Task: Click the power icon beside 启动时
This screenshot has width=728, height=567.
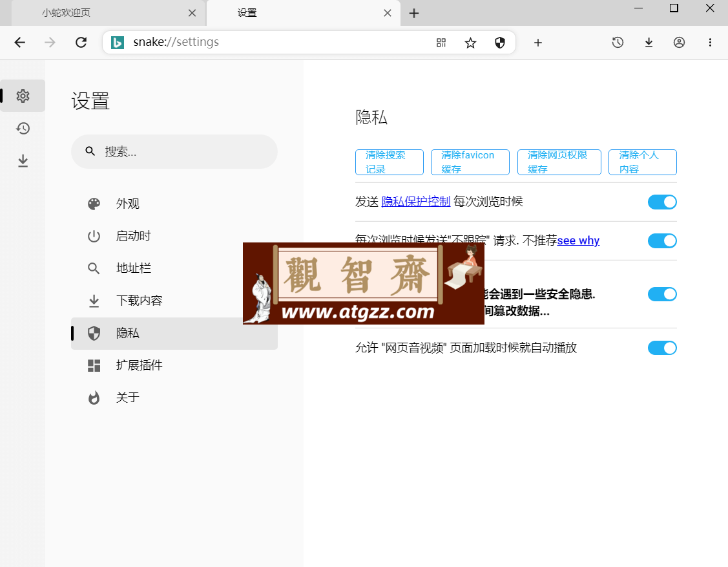Action: pos(94,236)
